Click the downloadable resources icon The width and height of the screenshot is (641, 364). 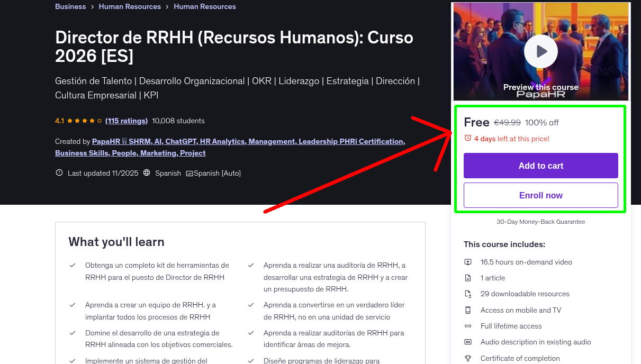tap(468, 294)
